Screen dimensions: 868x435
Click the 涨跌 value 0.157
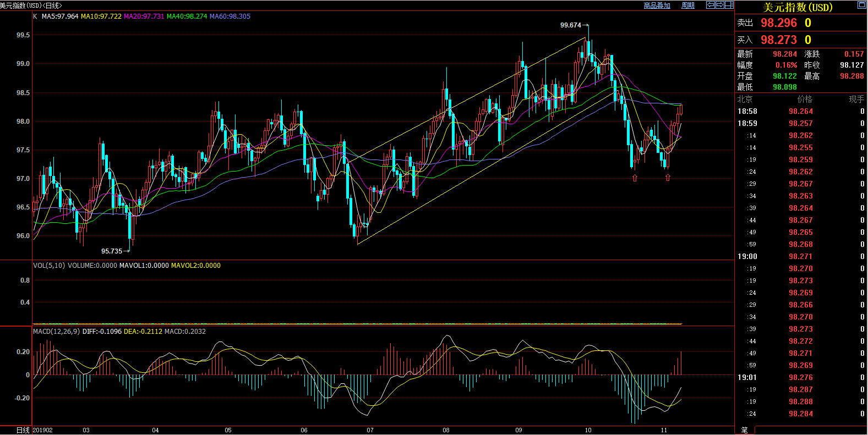854,54
